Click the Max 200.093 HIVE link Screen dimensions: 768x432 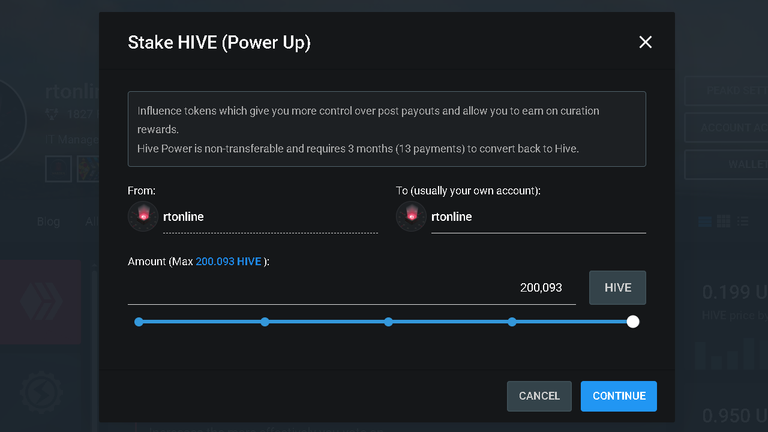click(228, 262)
